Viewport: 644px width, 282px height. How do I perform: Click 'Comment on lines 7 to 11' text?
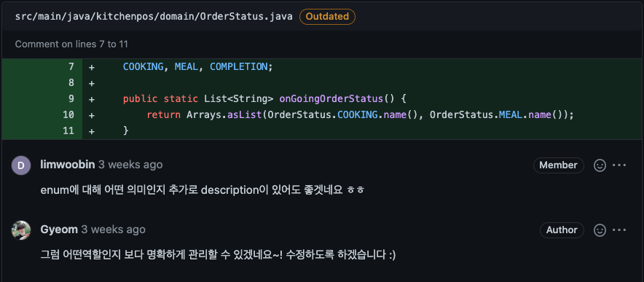pyautogui.click(x=71, y=44)
